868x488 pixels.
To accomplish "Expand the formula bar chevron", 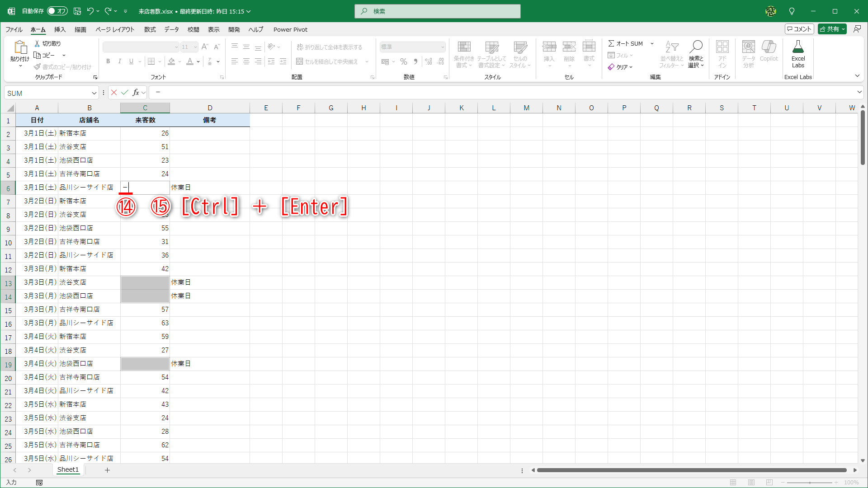I will click(859, 92).
